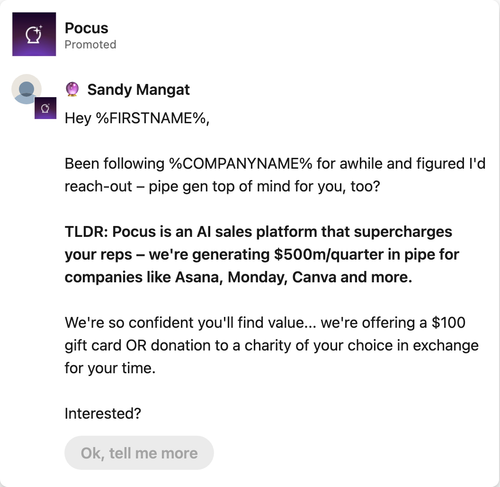Click the crystal ball emoji icon
This screenshot has height=487, width=500.
pyautogui.click(x=72, y=89)
